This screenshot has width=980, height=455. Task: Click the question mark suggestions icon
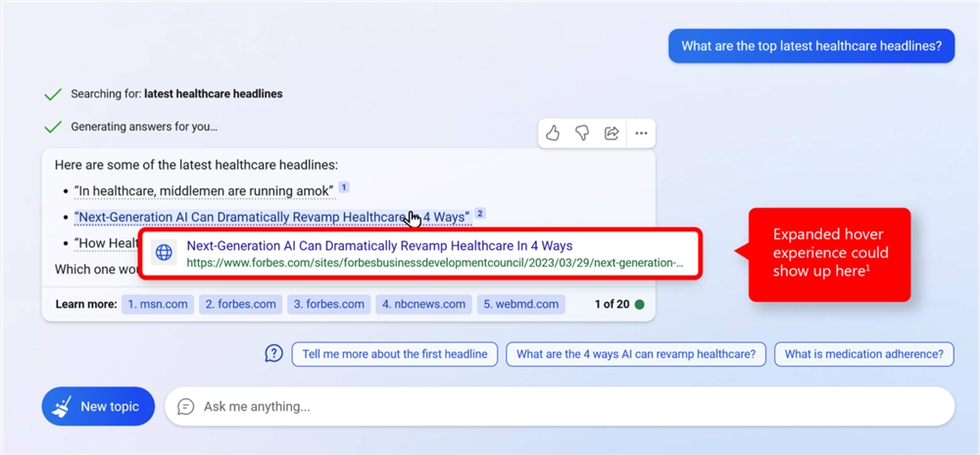273,354
